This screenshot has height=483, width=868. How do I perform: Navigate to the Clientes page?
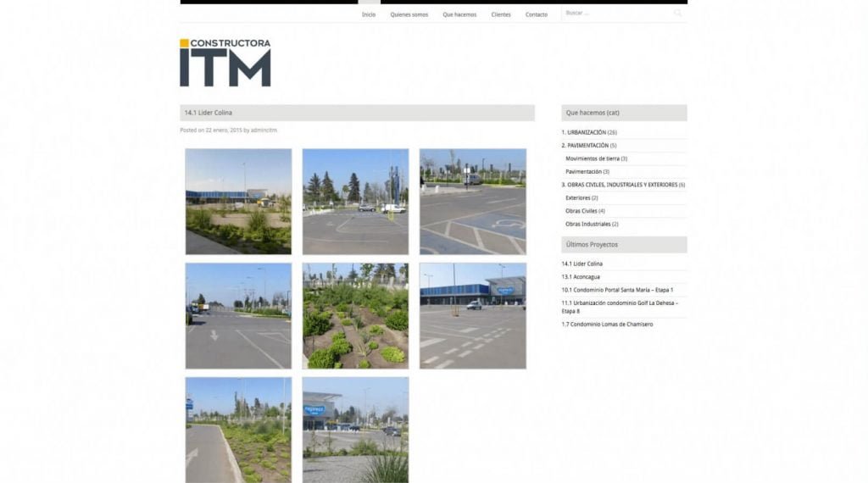click(501, 14)
